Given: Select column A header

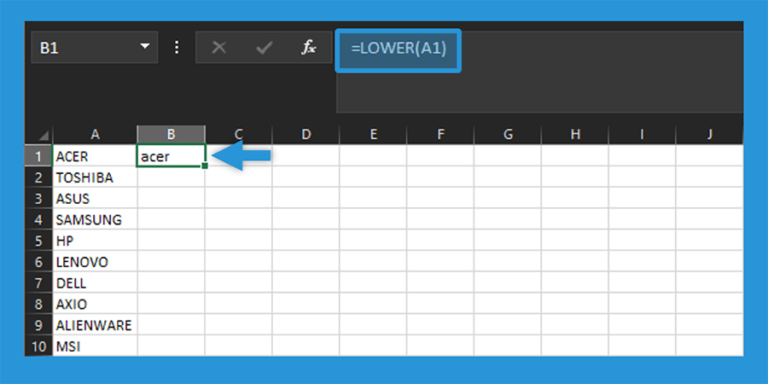Looking at the screenshot, I should (95, 134).
